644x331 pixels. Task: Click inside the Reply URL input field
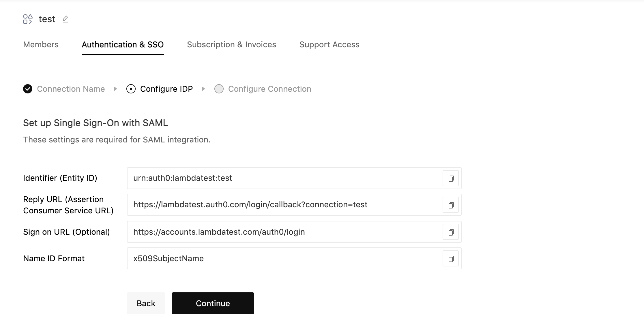click(283, 205)
